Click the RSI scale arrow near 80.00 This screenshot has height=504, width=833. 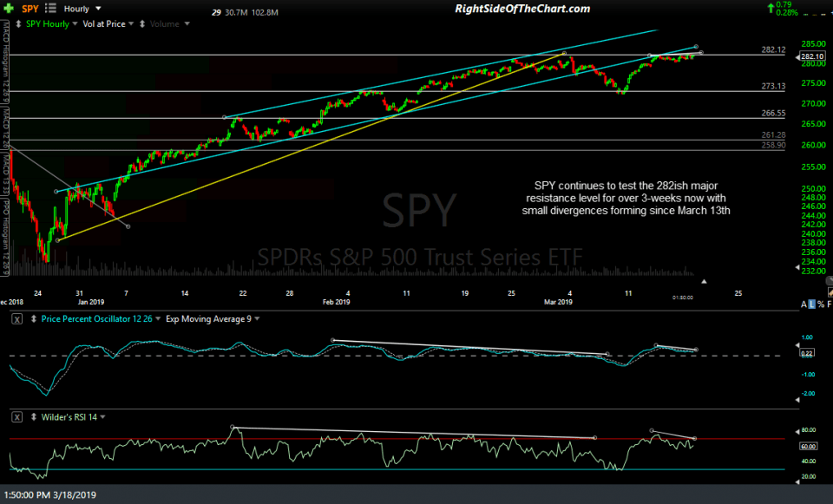pos(797,432)
